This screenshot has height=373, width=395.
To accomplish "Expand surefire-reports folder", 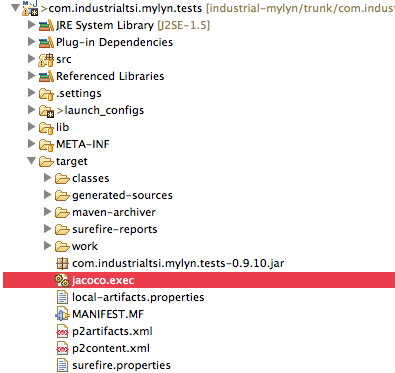I will pos(48,228).
